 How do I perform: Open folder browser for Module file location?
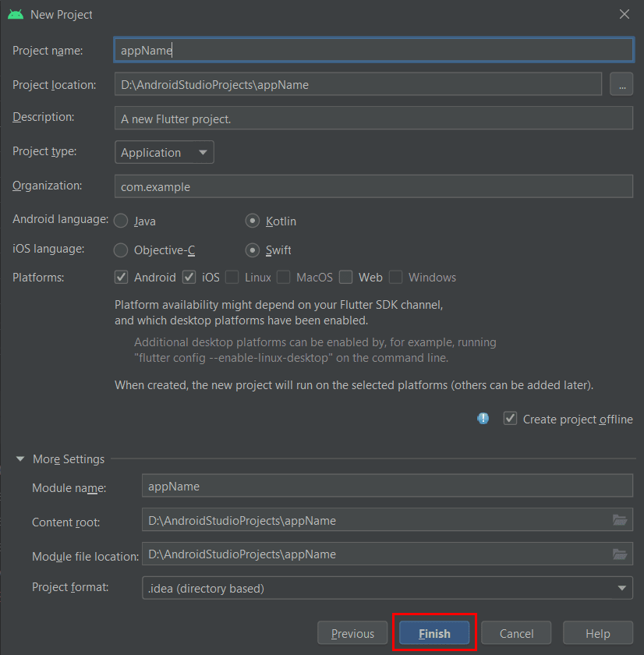(x=620, y=554)
